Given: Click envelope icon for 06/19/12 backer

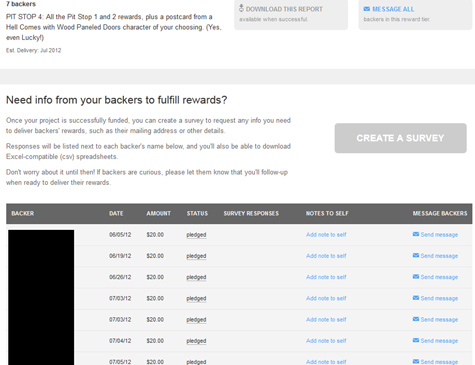Looking at the screenshot, I should point(416,255).
